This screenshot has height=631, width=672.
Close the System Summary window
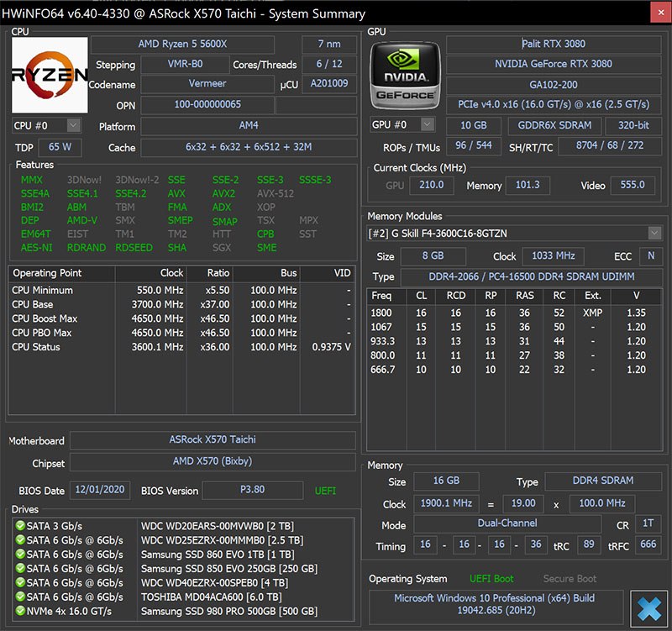coord(661,13)
